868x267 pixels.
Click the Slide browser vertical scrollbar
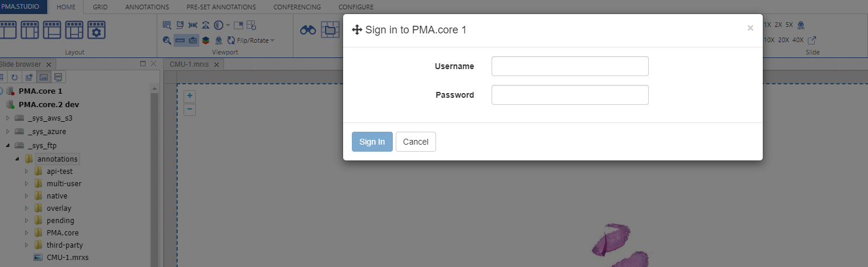pyautogui.click(x=155, y=176)
